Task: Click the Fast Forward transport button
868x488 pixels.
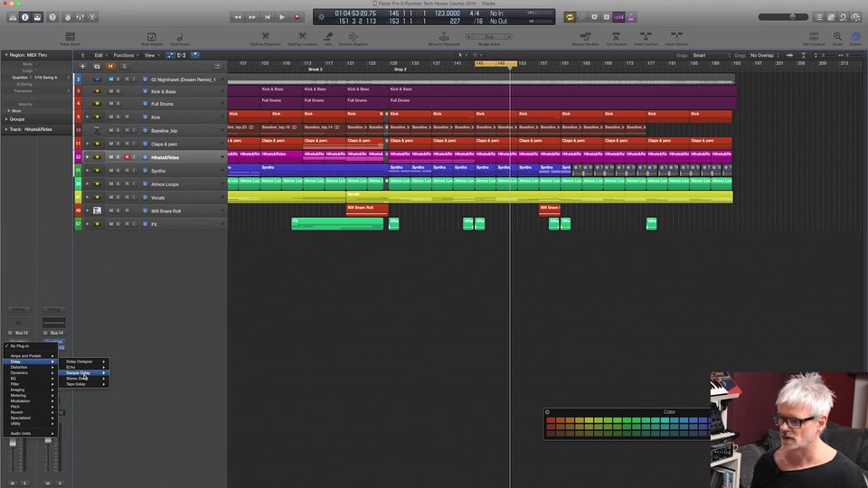Action: [x=252, y=17]
